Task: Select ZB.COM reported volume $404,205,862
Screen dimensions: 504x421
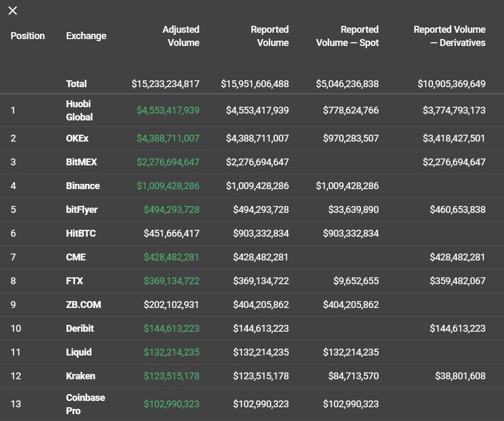Action: tap(261, 305)
